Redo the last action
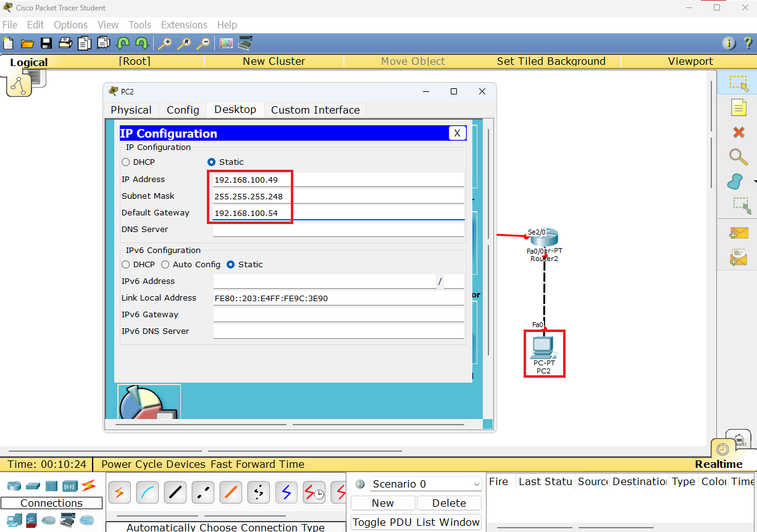This screenshot has height=532, width=757. [142, 43]
